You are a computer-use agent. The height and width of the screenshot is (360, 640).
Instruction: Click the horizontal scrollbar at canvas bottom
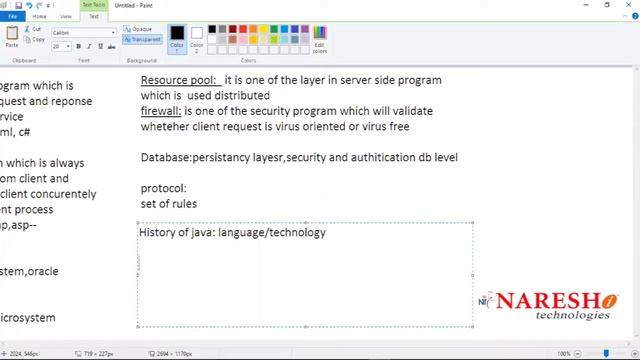316,344
